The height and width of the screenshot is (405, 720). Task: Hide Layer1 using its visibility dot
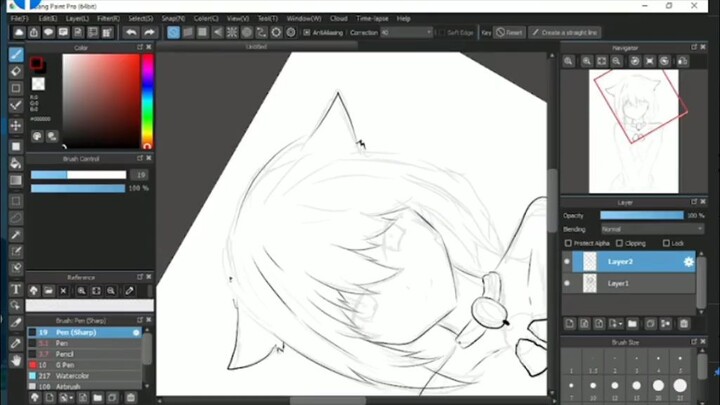click(568, 284)
